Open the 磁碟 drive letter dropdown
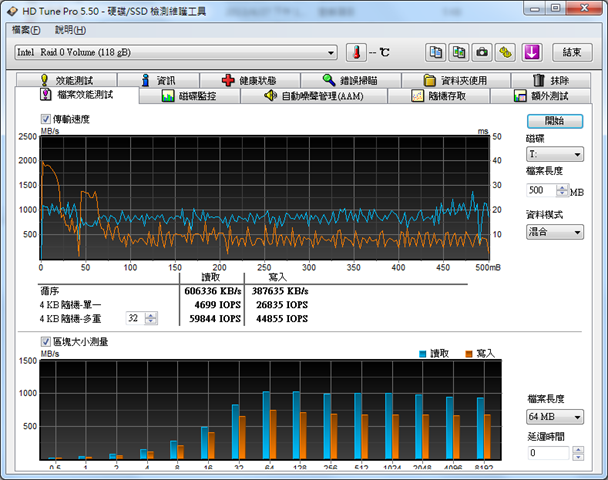This screenshot has height=480, width=608. click(x=555, y=156)
